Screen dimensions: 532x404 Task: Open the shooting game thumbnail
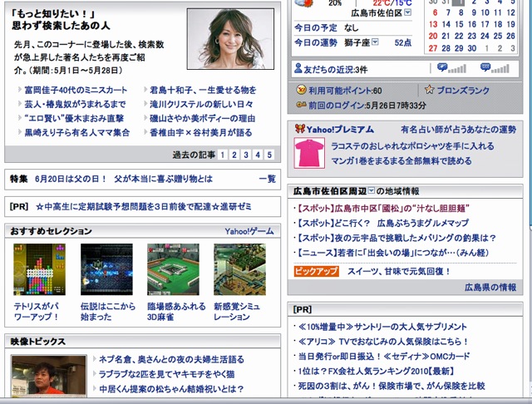106,269
